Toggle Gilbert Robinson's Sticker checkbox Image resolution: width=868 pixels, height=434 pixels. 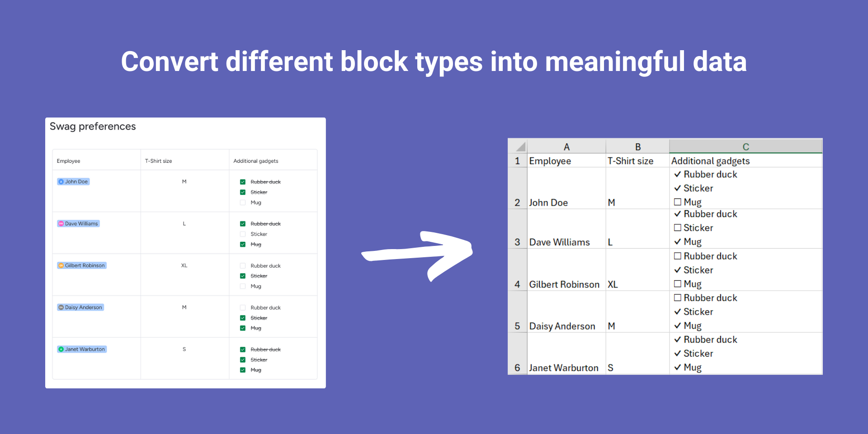pos(243,276)
